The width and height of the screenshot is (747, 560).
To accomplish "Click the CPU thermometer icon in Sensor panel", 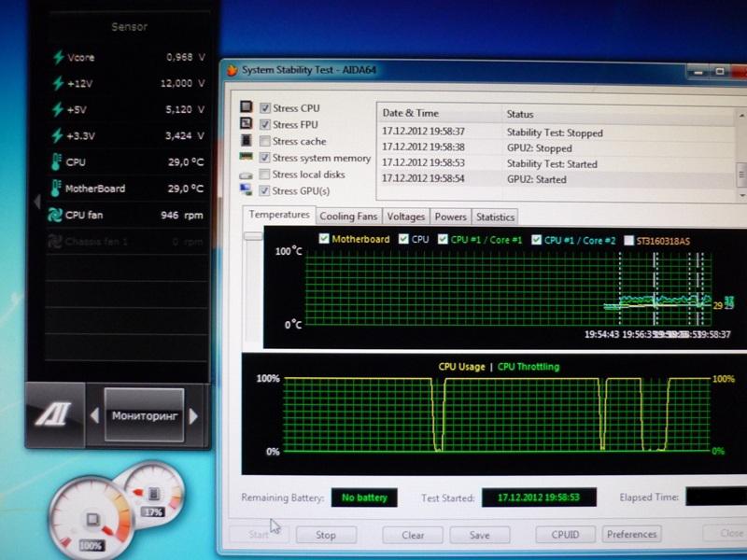I will (56, 161).
